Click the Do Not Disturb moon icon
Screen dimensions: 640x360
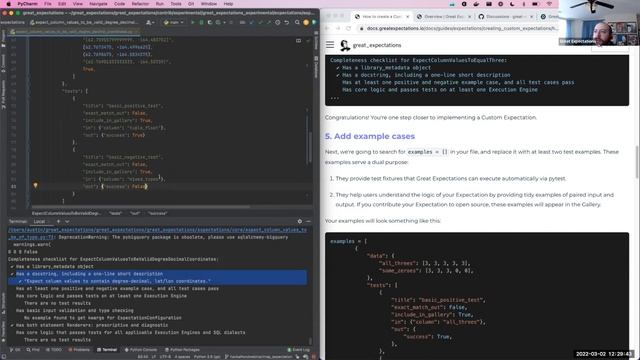pyautogui.click(x=512, y=4)
